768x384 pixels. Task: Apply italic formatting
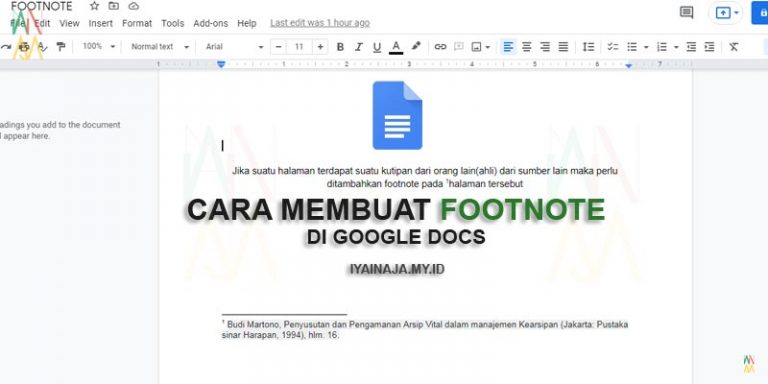359,47
